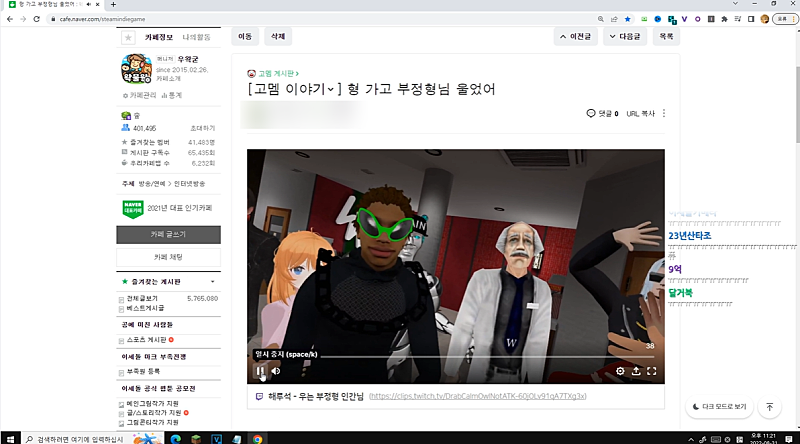800x444 pixels.
Task: Click the share page icon in address bar
Action: (x=614, y=19)
